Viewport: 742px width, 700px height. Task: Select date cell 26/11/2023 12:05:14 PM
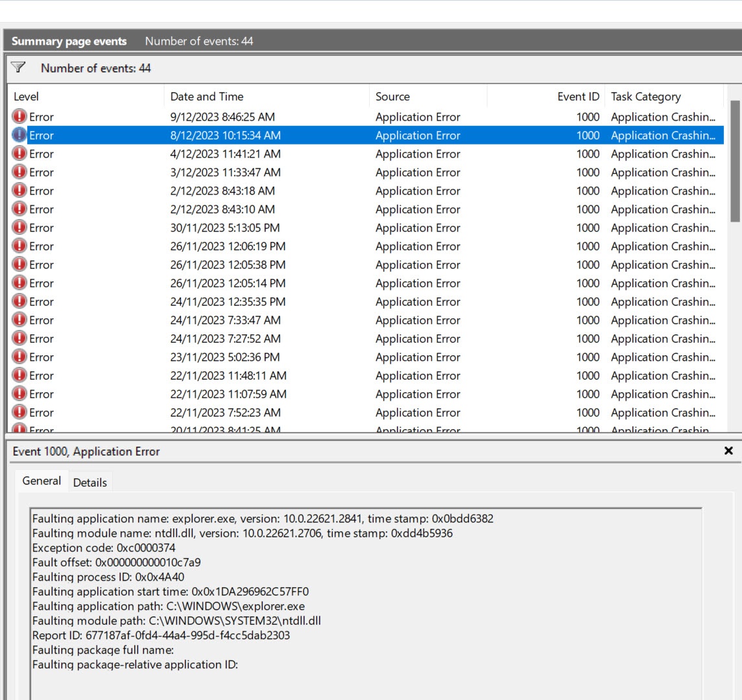[x=228, y=283]
